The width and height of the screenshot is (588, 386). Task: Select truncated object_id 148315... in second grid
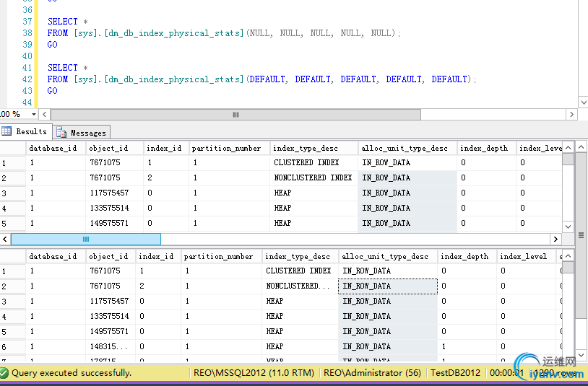[x=111, y=347]
